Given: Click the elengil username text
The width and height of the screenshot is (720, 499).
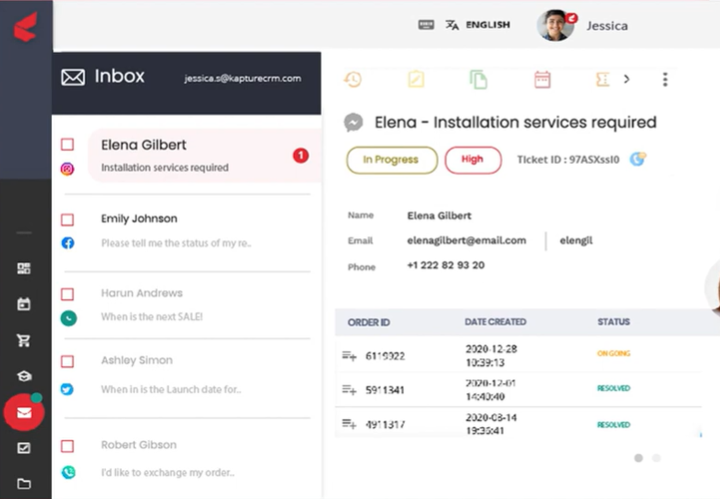Looking at the screenshot, I should [x=576, y=241].
